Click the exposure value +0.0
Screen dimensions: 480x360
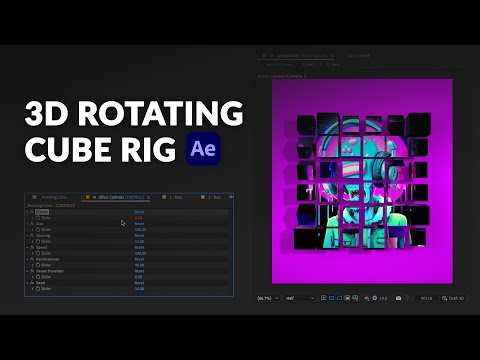point(383,298)
